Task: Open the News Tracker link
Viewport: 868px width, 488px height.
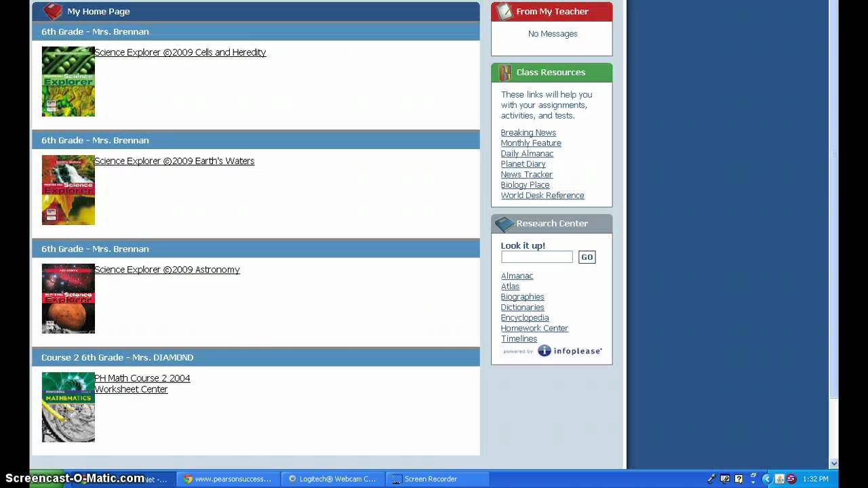Action: coord(526,174)
